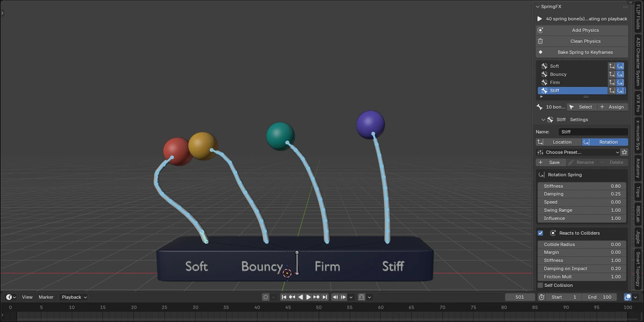Jump to the end frame
Viewport: 644px width, 322px height.
pyautogui.click(x=325, y=297)
